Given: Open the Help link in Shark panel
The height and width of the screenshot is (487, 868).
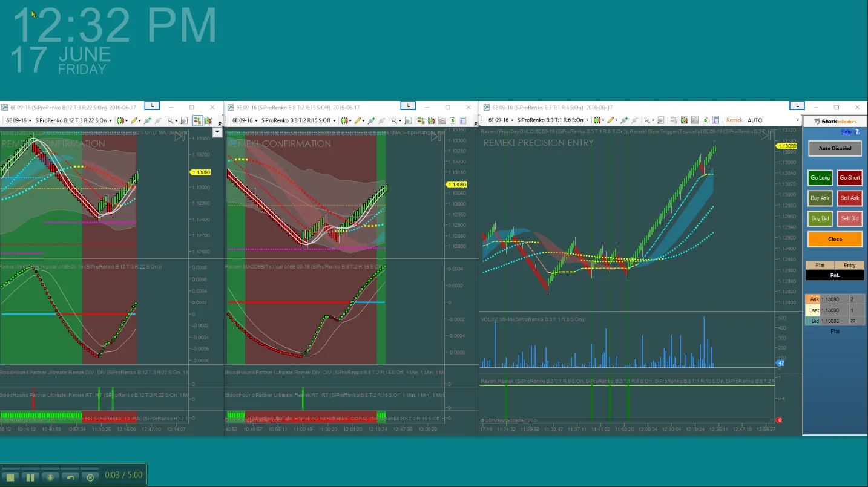Looking at the screenshot, I should [846, 131].
